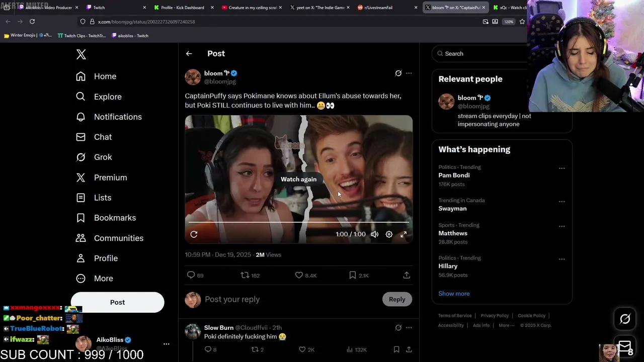Image resolution: width=644 pixels, height=362 pixels.
Task: Open options for Hillary trend
Action: [561, 259]
